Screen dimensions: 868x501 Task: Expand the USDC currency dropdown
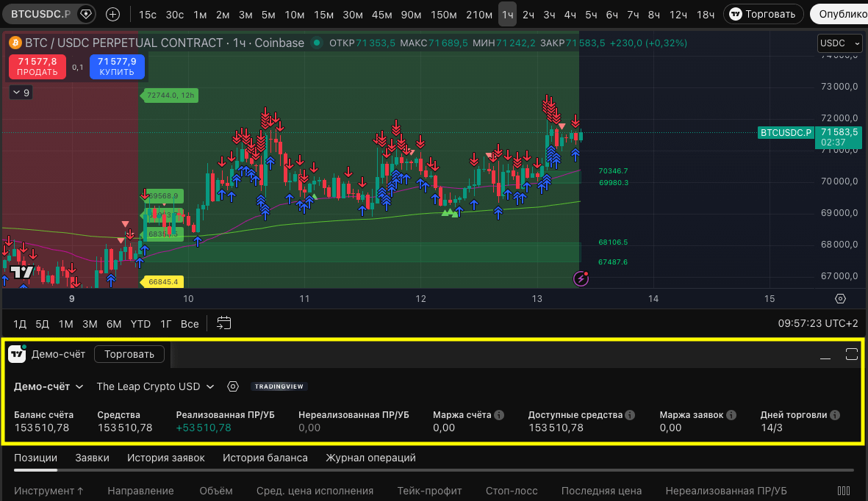(x=839, y=44)
